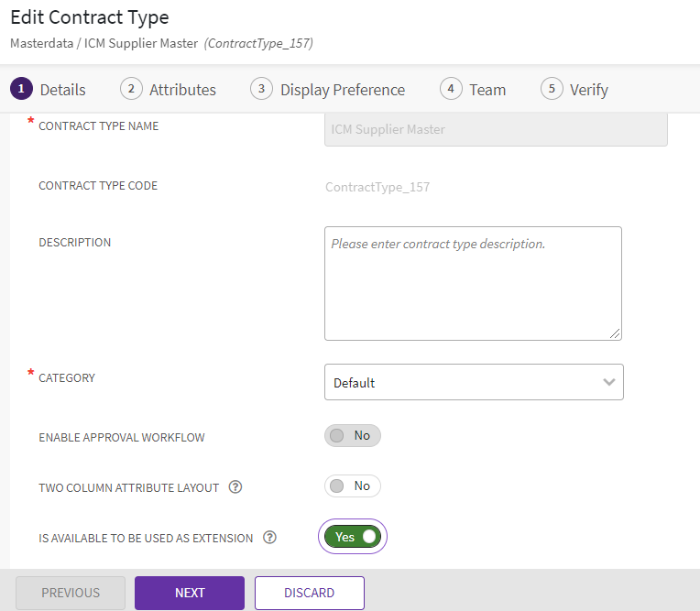Click step 3 circle icon for Display Preference

click(x=262, y=89)
